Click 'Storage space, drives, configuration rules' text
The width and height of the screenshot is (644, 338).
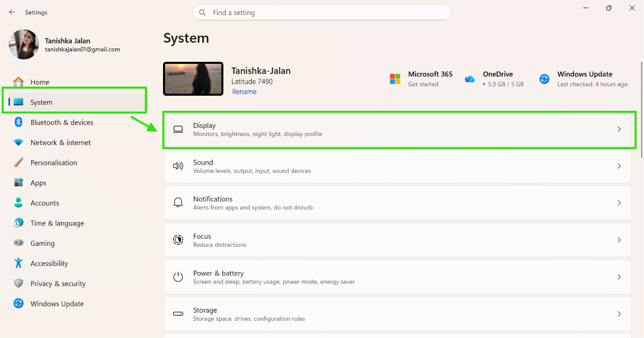pyautogui.click(x=249, y=318)
